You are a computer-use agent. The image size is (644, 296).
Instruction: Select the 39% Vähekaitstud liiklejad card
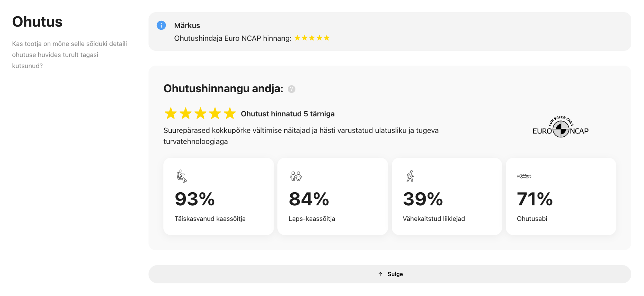click(x=447, y=196)
